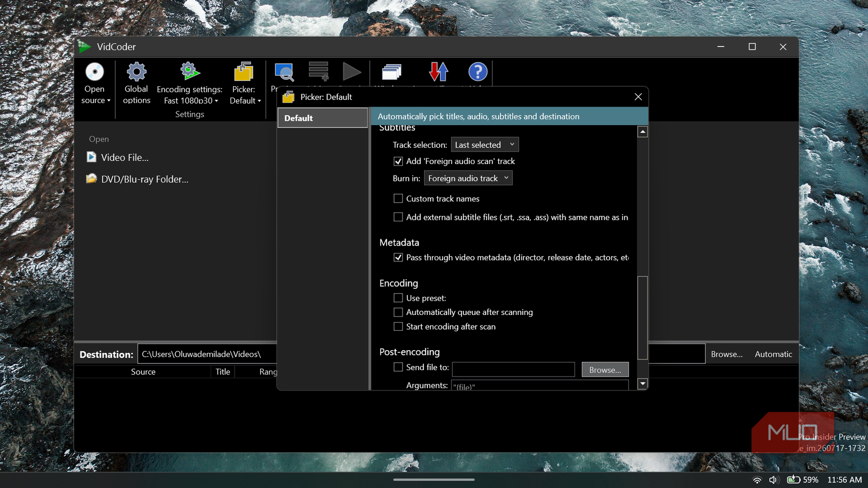This screenshot has height=488, width=868.
Task: Click the battery icon in taskbar
Action: pos(793,480)
